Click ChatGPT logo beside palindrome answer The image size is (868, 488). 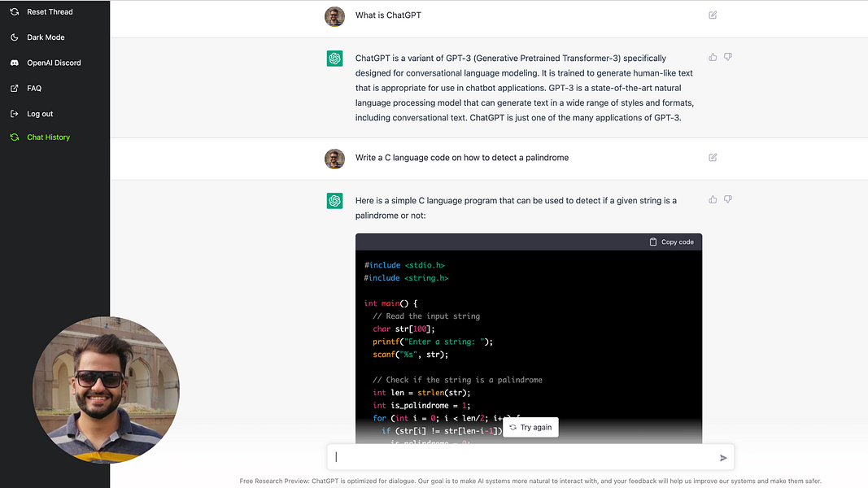(x=334, y=200)
